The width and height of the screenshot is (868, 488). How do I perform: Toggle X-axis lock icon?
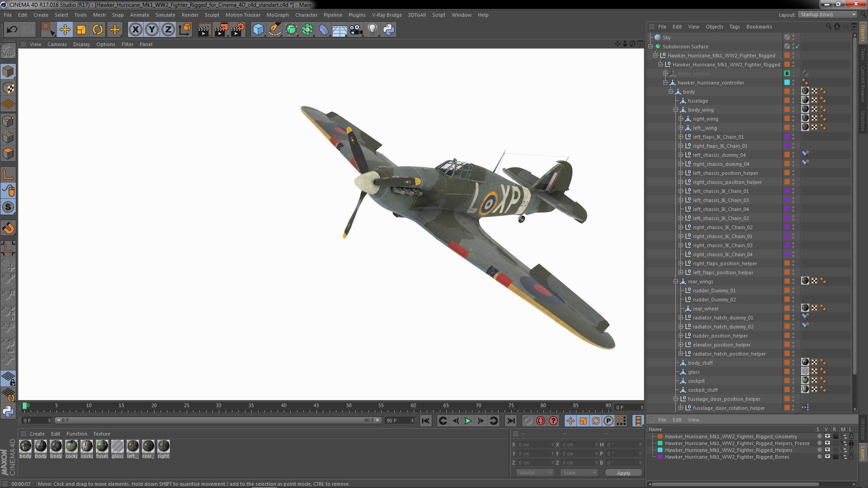(x=135, y=30)
